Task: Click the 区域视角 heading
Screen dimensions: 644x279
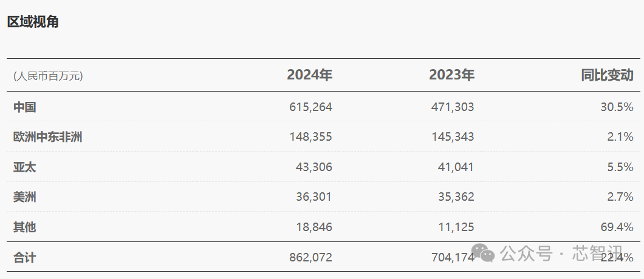Action: (x=33, y=22)
